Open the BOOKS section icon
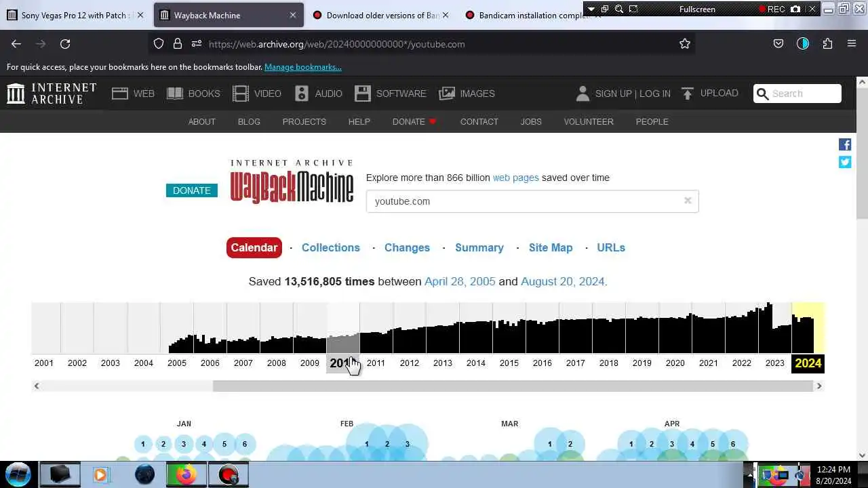 (175, 94)
